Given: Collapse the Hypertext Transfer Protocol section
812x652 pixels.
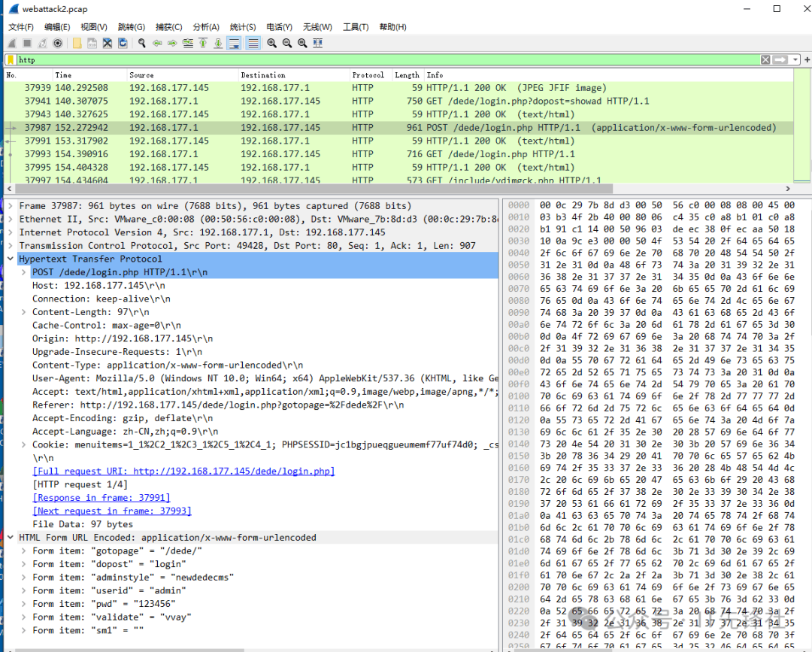Looking at the screenshot, I should 11,259.
